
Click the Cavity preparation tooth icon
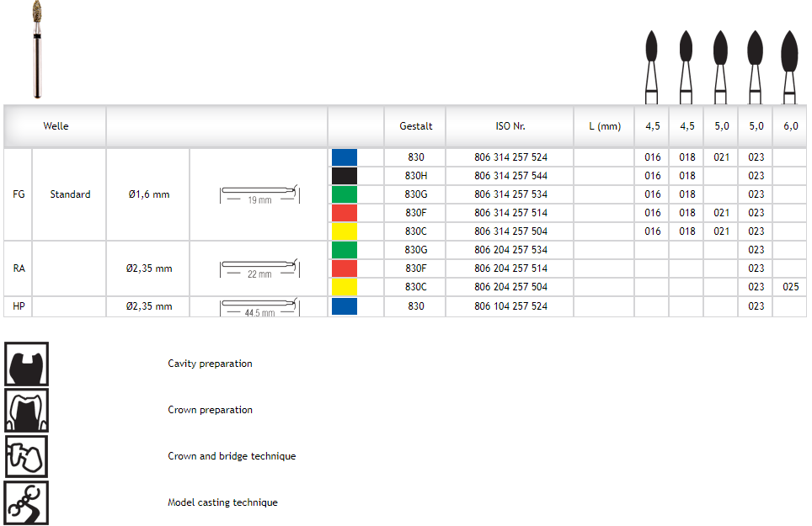[x=26, y=364]
